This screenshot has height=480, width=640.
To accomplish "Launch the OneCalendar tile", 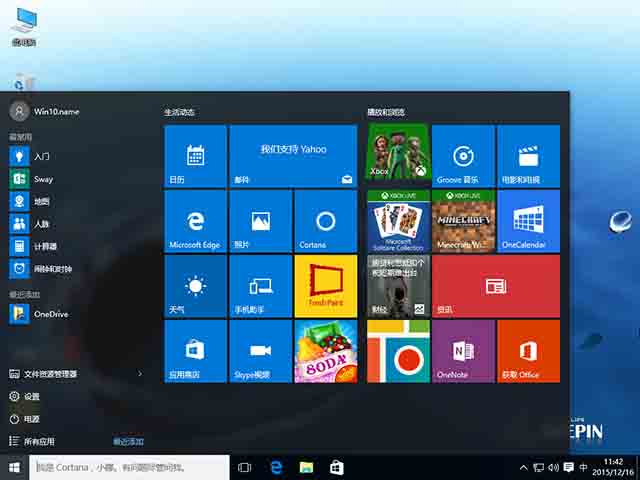I will 528,221.
